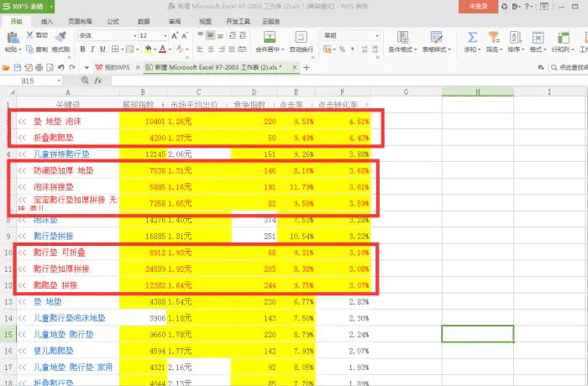Switch to the 插入 ribbon tab
This screenshot has width=588, height=386.
(x=47, y=21)
